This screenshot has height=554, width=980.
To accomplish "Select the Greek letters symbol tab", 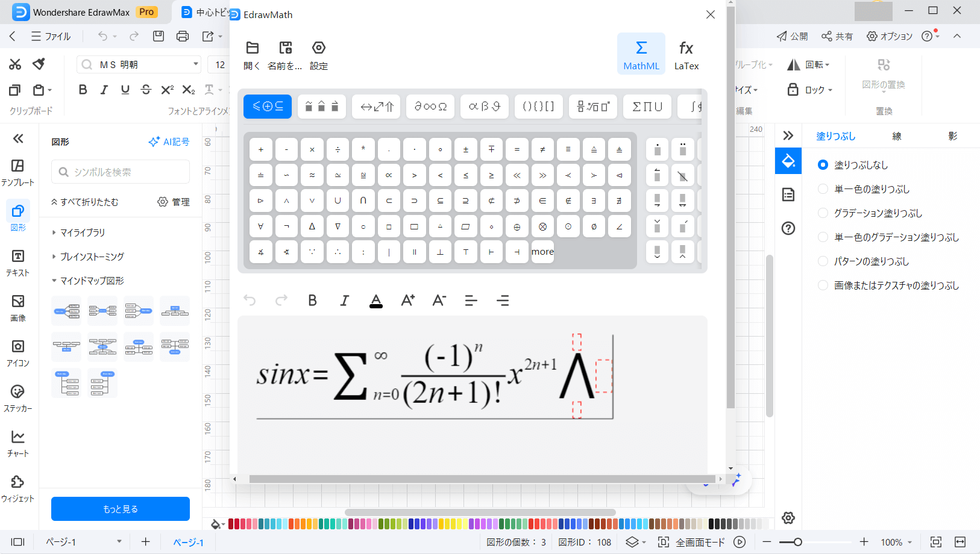I will pyautogui.click(x=485, y=107).
